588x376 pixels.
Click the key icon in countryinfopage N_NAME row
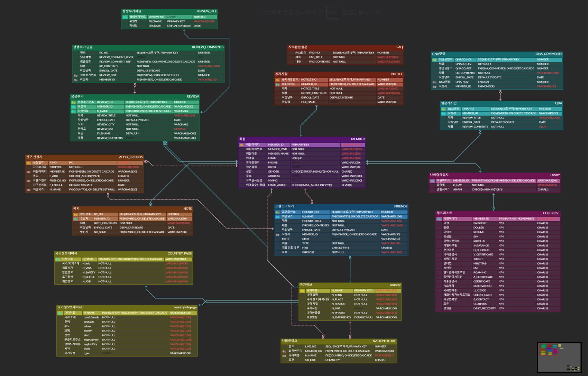[60, 313]
